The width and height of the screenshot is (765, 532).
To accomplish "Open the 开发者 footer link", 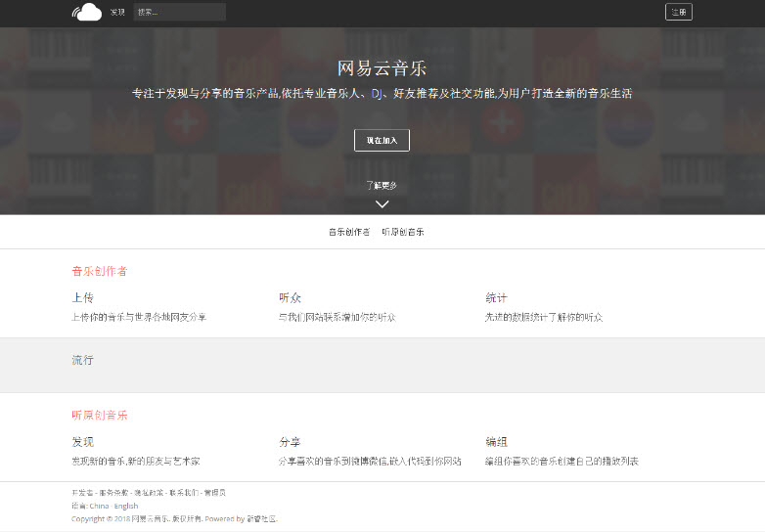I will click(x=82, y=493).
